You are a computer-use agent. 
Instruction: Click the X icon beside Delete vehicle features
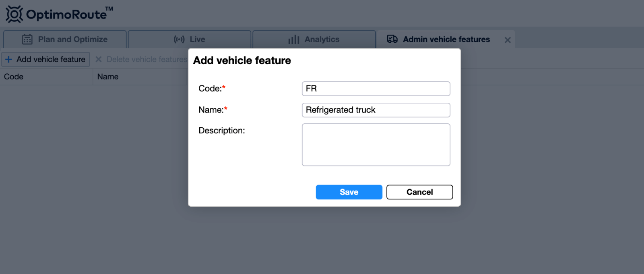[x=98, y=59]
